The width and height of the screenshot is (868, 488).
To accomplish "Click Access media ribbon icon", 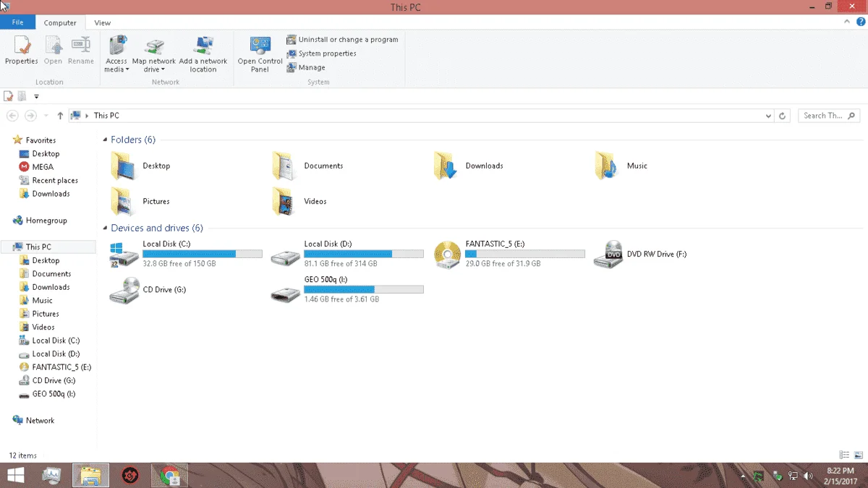I will pos(116,53).
